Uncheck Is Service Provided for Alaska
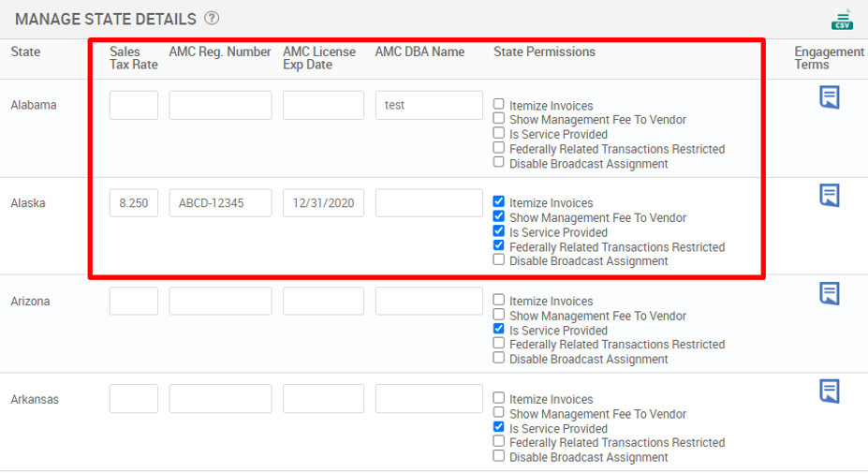 tap(499, 231)
